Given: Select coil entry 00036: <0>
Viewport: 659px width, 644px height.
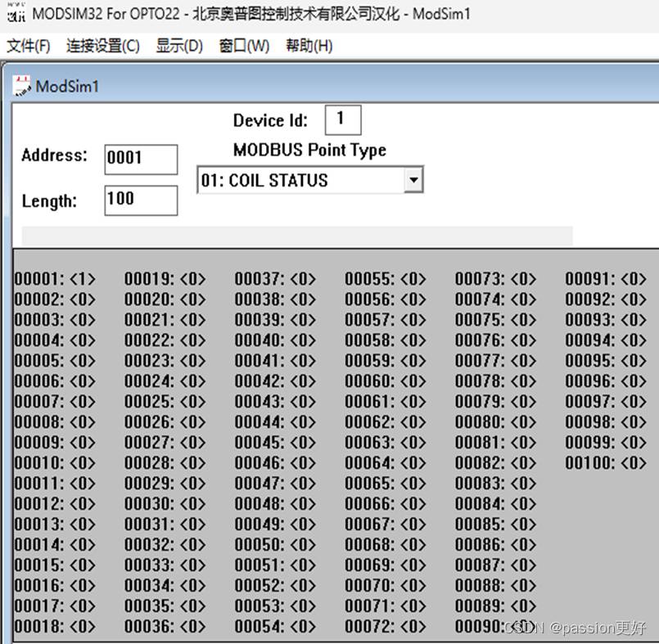Looking at the screenshot, I should coord(165,626).
